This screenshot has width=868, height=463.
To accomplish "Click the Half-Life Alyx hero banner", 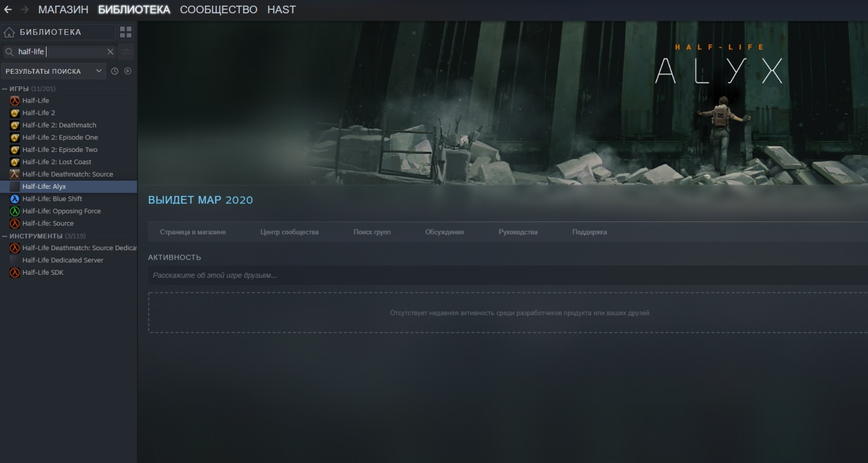I will click(x=503, y=103).
